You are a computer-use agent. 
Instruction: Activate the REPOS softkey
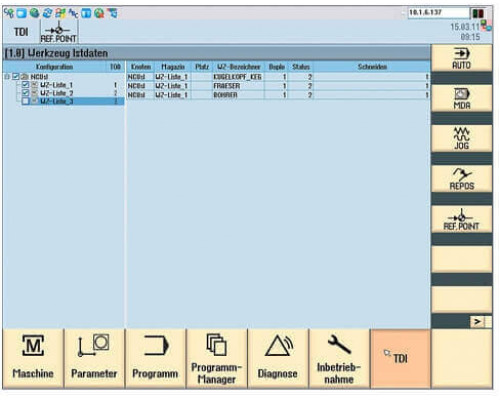coord(461,179)
